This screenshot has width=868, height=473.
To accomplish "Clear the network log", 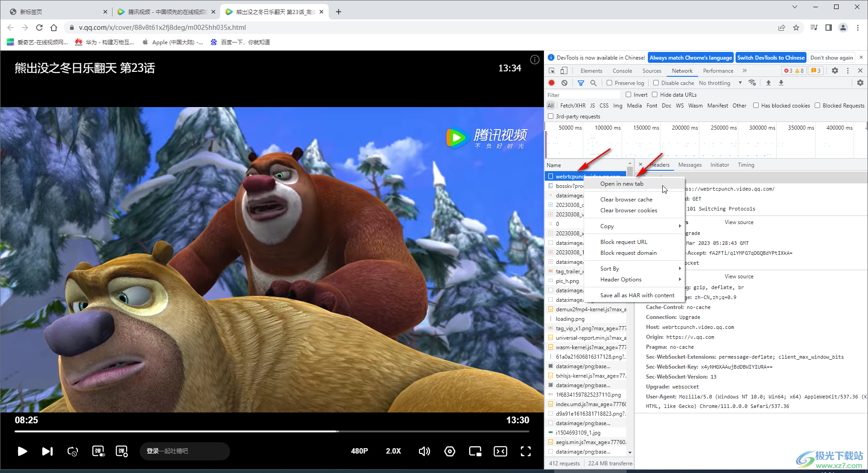I will 564,83.
